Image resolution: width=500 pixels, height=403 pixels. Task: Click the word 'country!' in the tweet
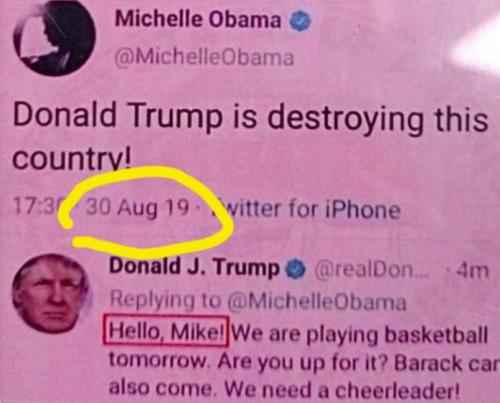click(x=72, y=158)
